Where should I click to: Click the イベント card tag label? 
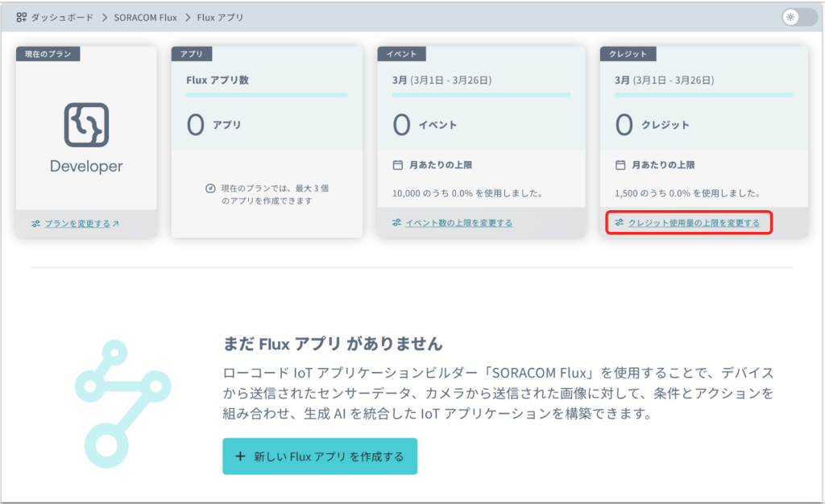pos(402,54)
